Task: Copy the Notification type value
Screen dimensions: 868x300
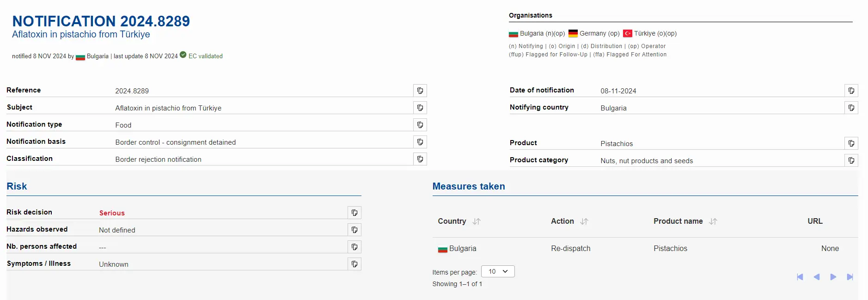Action: point(420,125)
